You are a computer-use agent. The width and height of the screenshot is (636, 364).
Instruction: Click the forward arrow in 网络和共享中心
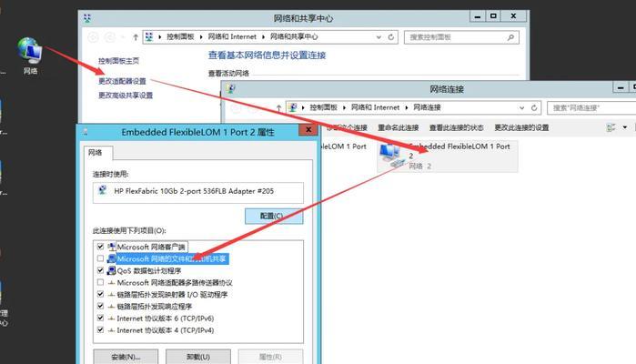(109, 37)
